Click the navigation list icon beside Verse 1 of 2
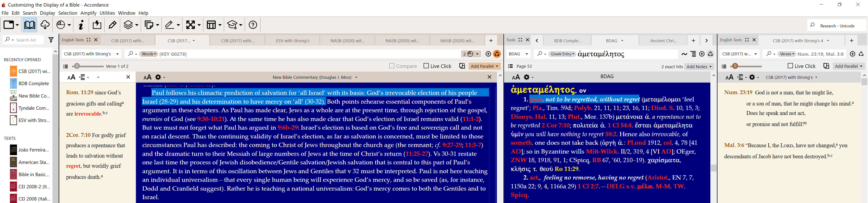 pyautogui.click(x=66, y=66)
